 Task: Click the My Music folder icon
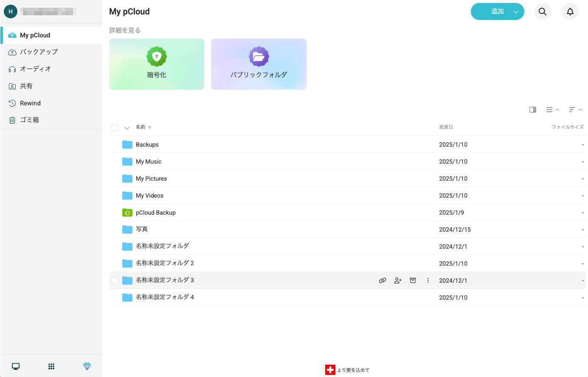(127, 162)
